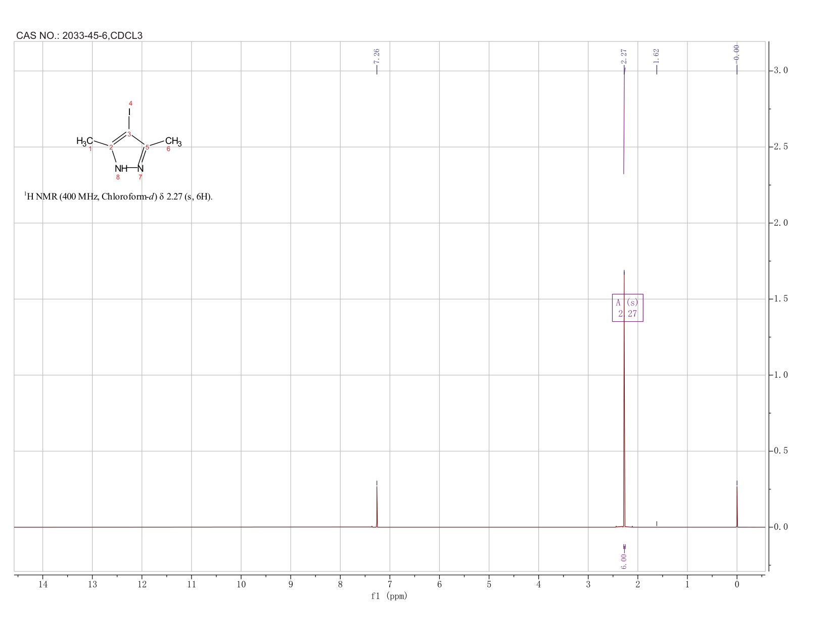Screen dimensions: 834x644
Task: Click x-axis tick label 3
Action: (588, 584)
